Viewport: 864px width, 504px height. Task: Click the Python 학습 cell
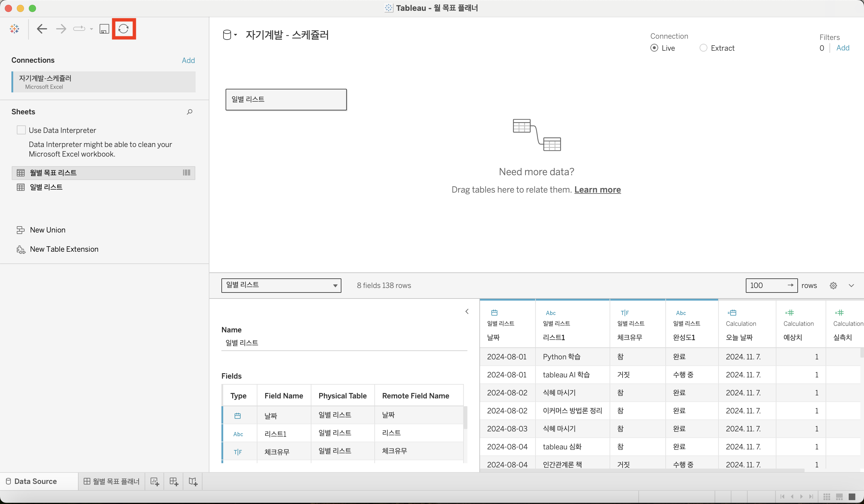click(573, 357)
